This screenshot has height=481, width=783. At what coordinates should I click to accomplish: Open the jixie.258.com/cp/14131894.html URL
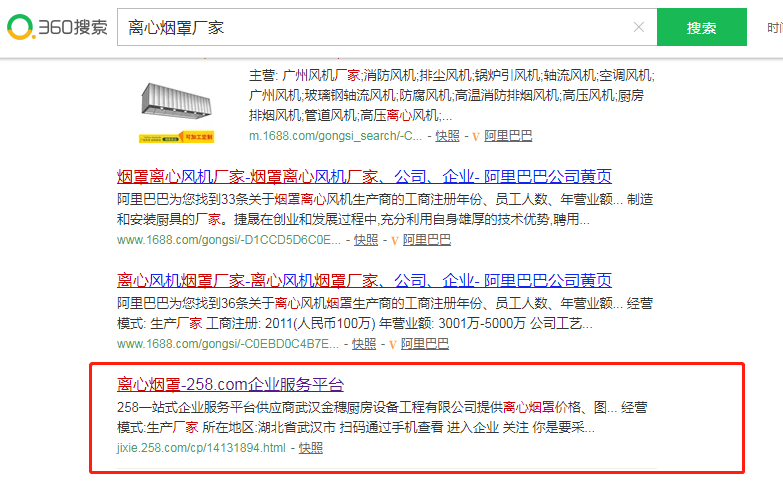201,448
